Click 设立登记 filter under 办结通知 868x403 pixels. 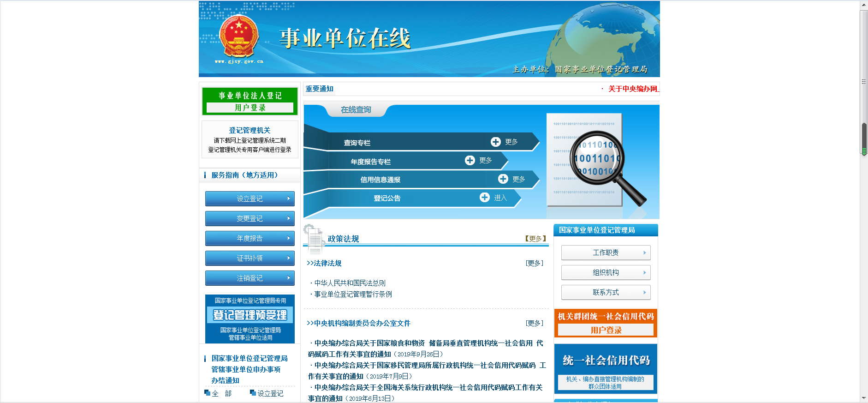coord(270,393)
